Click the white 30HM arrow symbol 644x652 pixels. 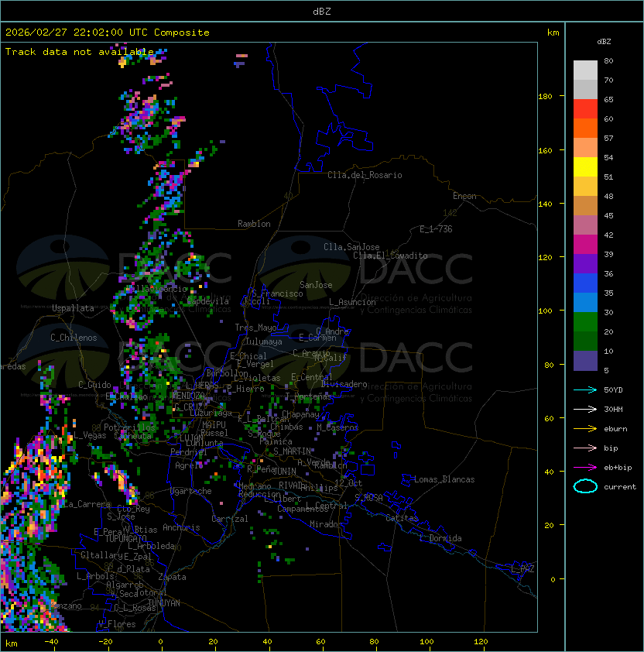coord(585,409)
